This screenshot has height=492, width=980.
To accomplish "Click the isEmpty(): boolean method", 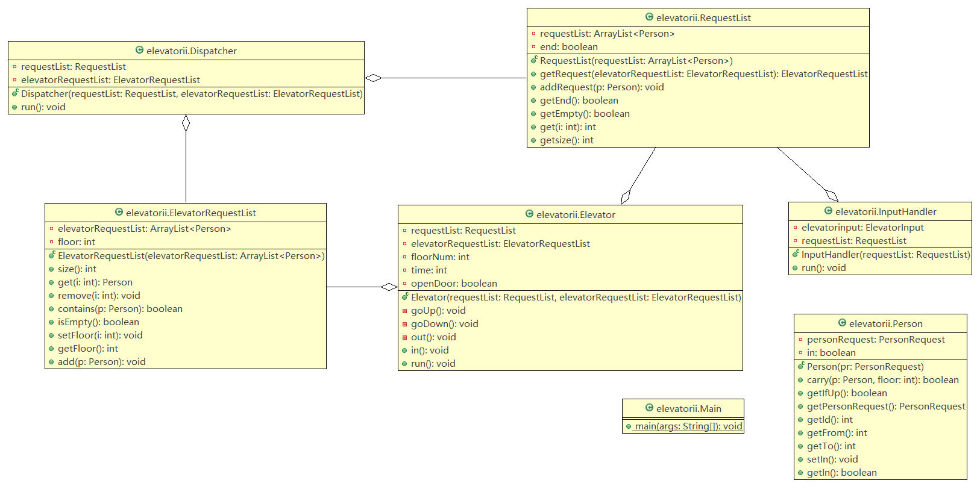I will click(98, 322).
